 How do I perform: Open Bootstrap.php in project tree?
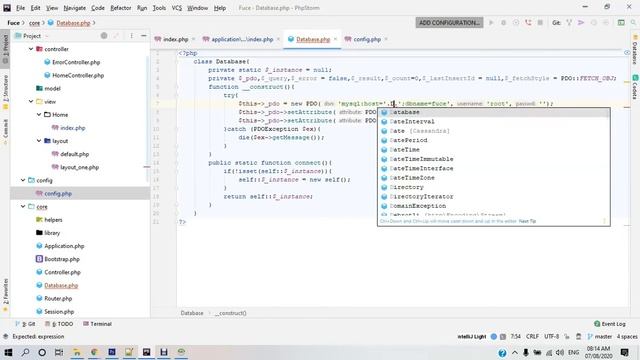tap(62, 259)
